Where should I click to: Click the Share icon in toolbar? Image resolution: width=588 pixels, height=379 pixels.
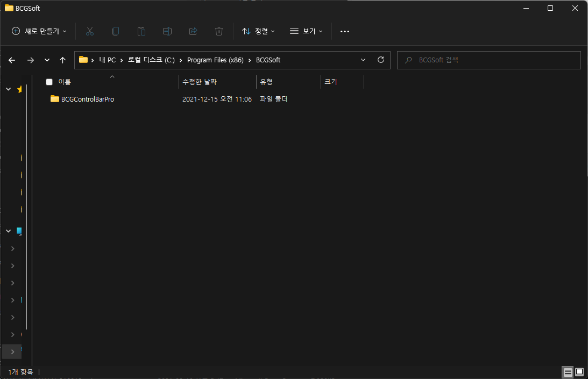pyautogui.click(x=193, y=32)
